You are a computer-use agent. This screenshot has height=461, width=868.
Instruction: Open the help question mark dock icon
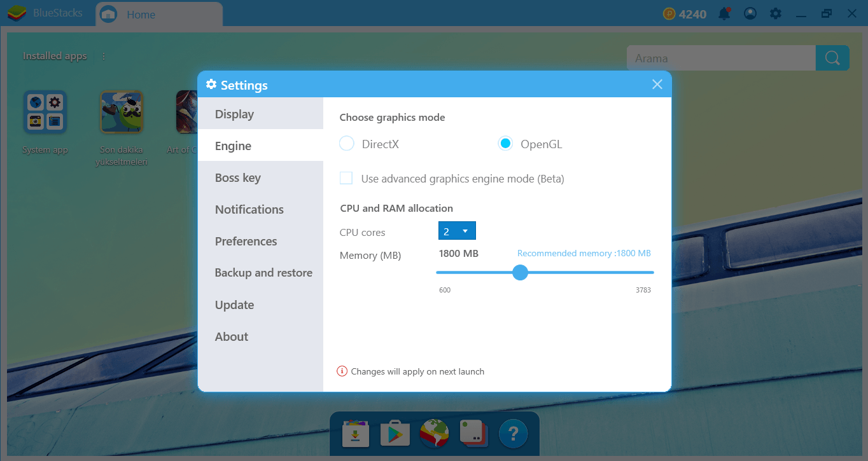tap(514, 434)
